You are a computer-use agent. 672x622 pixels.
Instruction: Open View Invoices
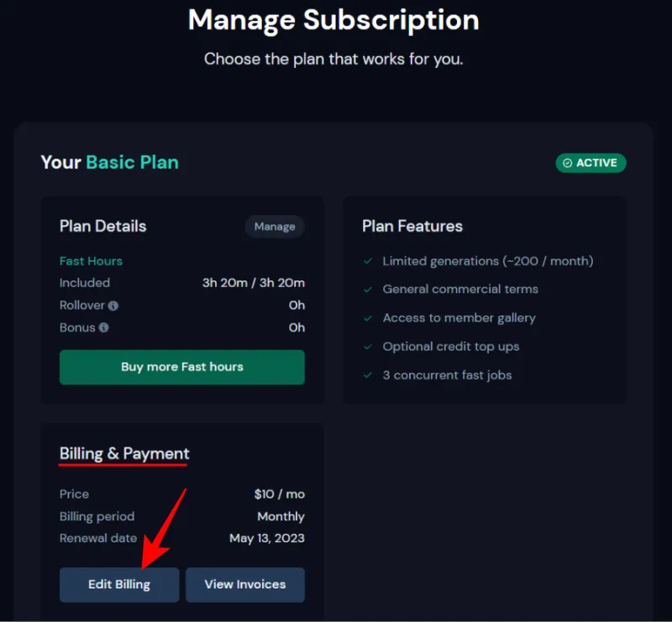tap(245, 585)
